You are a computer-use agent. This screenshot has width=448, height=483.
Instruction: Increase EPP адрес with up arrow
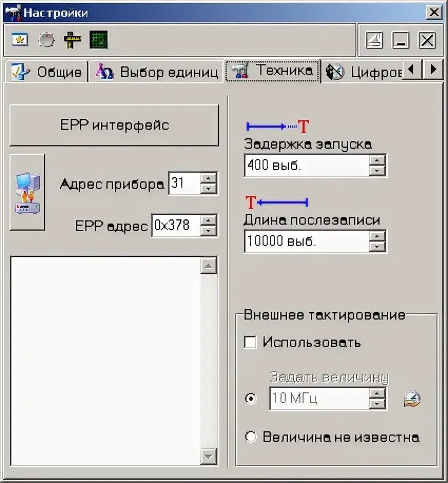point(208,220)
